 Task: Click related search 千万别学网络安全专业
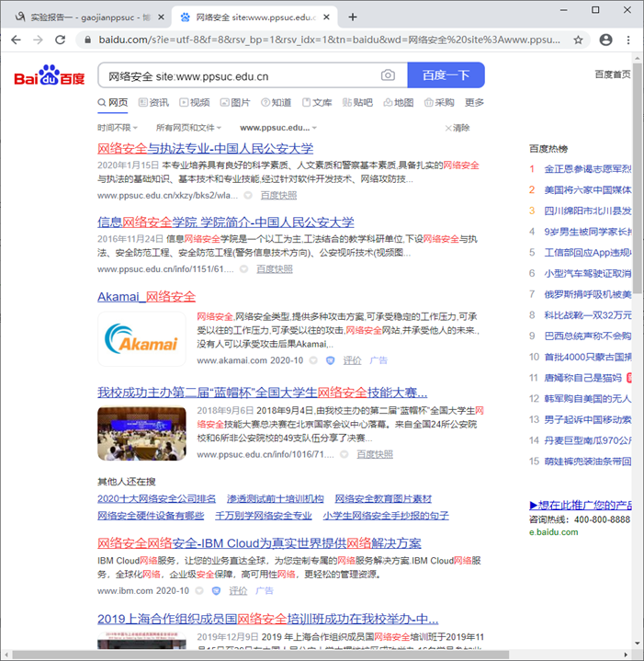[x=264, y=516]
